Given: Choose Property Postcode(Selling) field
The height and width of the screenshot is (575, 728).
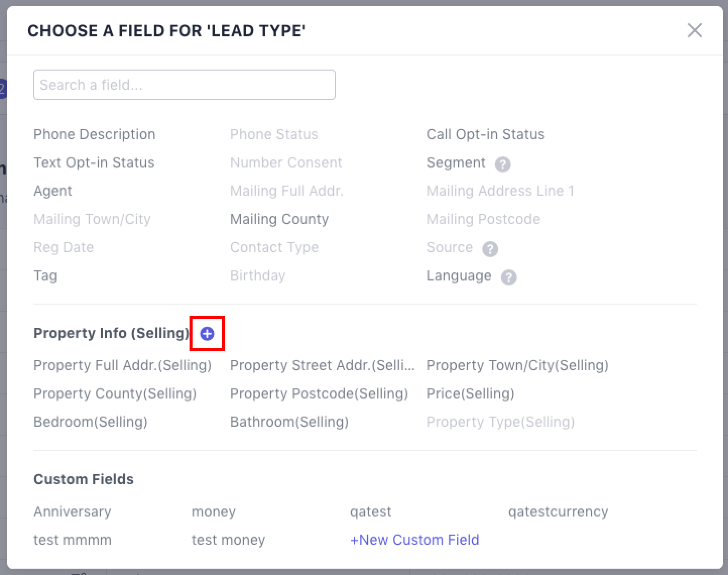Looking at the screenshot, I should [x=319, y=393].
